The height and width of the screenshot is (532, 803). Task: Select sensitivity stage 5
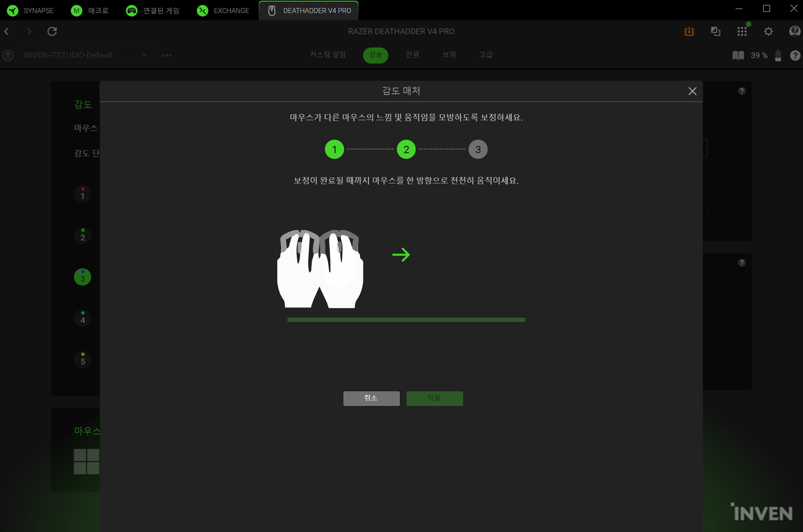click(82, 360)
